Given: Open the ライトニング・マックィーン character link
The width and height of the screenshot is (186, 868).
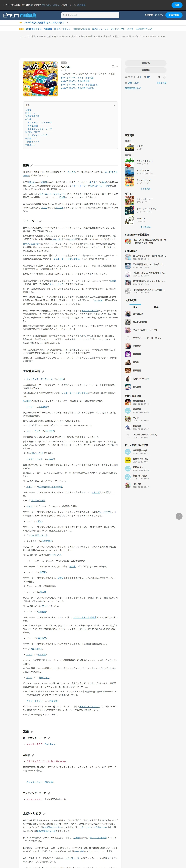Looking at the screenshot, I should click(40, 379).
